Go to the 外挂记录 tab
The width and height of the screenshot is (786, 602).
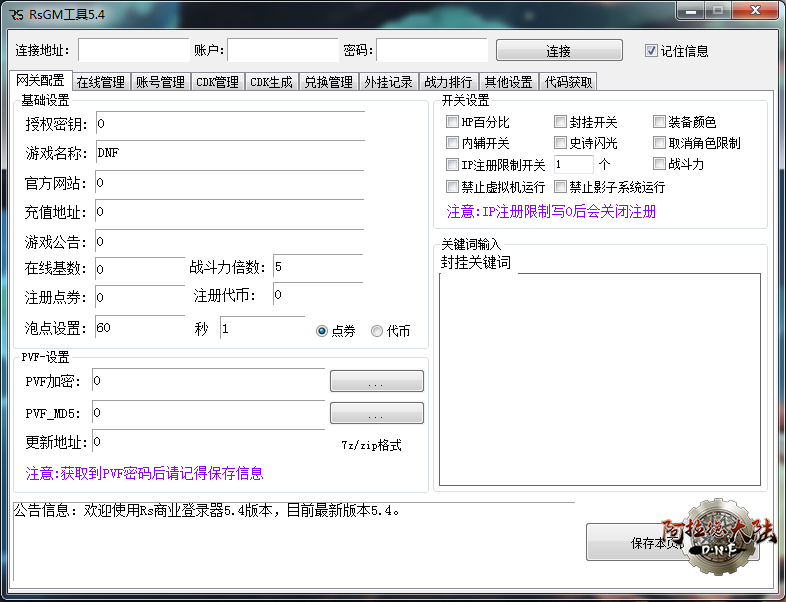(x=388, y=82)
